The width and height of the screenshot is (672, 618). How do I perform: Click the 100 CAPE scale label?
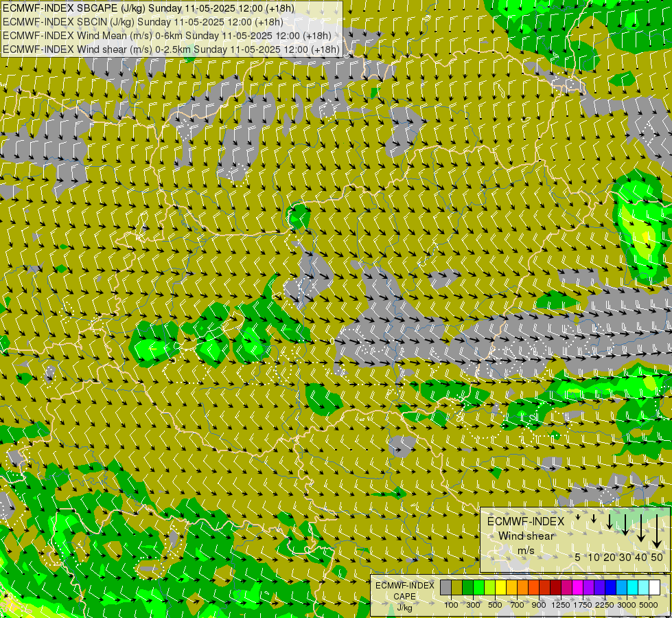pos(451,605)
